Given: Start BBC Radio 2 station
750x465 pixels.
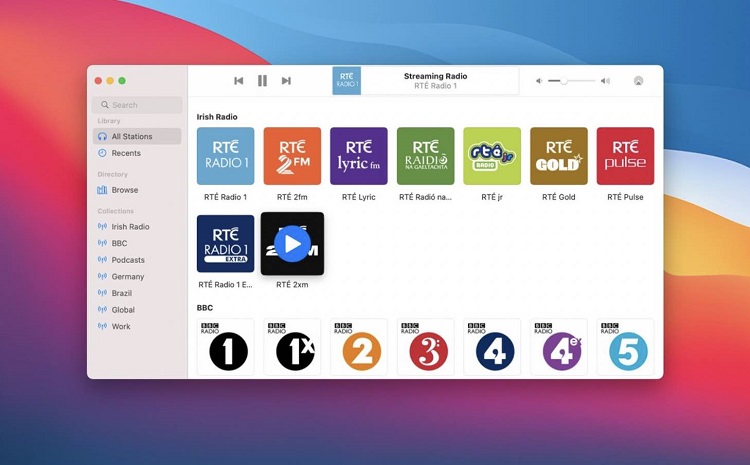Looking at the screenshot, I should [359, 346].
